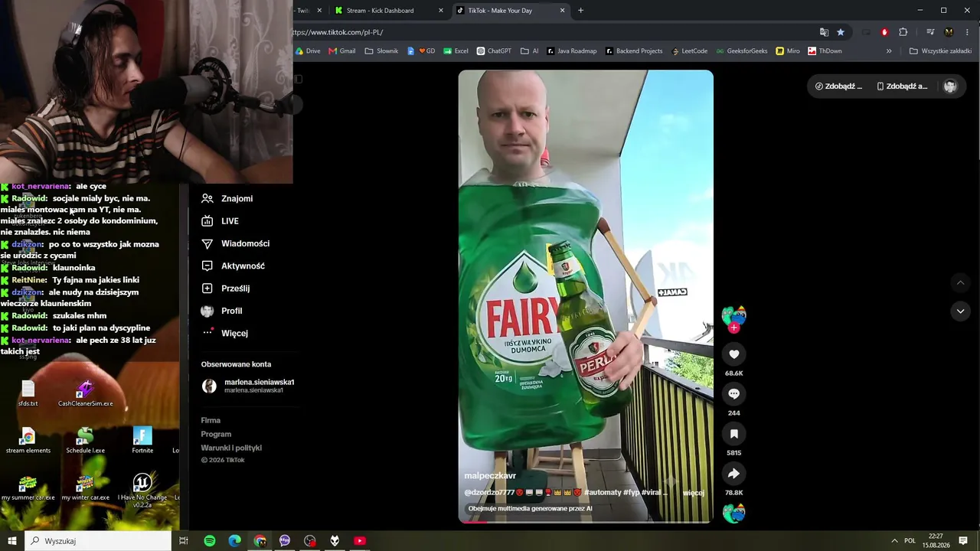
Task: Go to previous video with up chevron
Action: [x=960, y=283]
